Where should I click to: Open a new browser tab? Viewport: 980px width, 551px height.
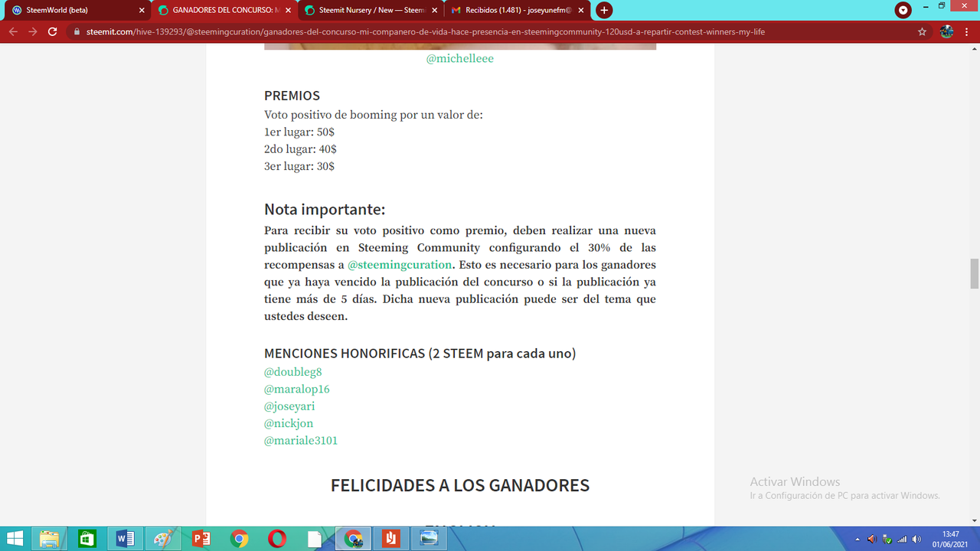(604, 11)
